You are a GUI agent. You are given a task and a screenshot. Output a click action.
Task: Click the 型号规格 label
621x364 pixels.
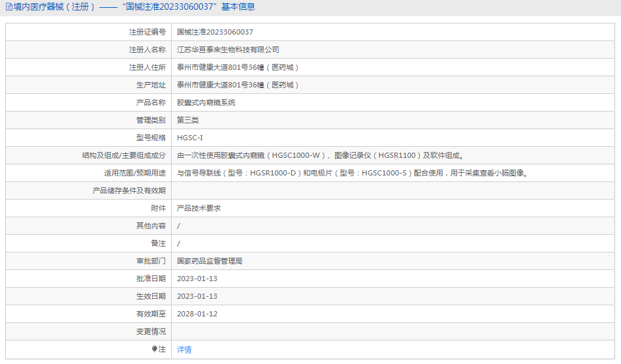point(151,138)
